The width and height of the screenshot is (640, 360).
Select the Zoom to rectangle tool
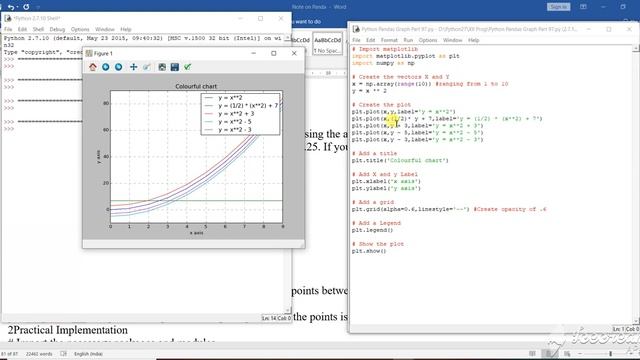coord(147,67)
